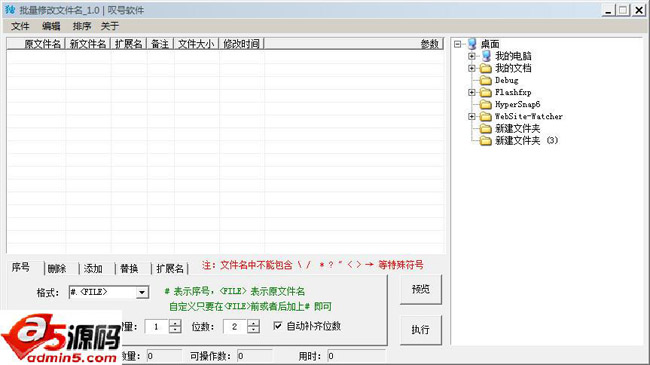This screenshot has width=650, height=365.
Task: Decrease the 位数 spinner value
Action: pos(253,330)
